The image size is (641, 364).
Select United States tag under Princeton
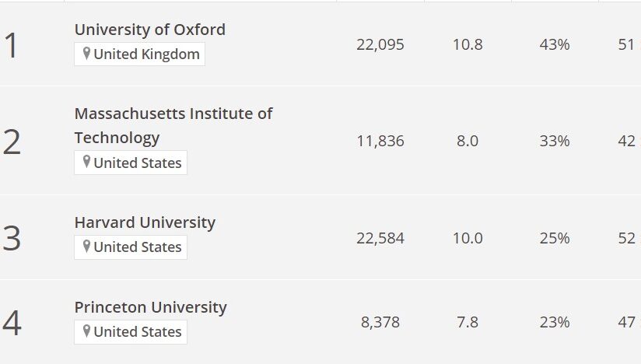131,332
